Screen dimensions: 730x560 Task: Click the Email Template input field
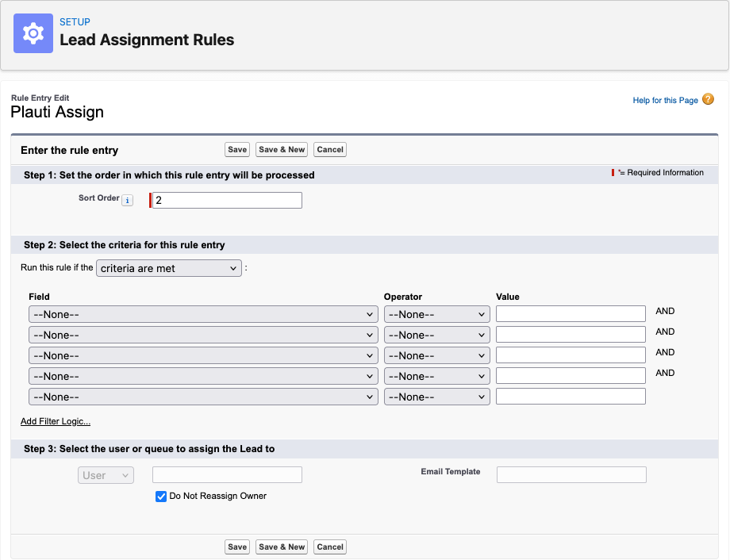572,475
